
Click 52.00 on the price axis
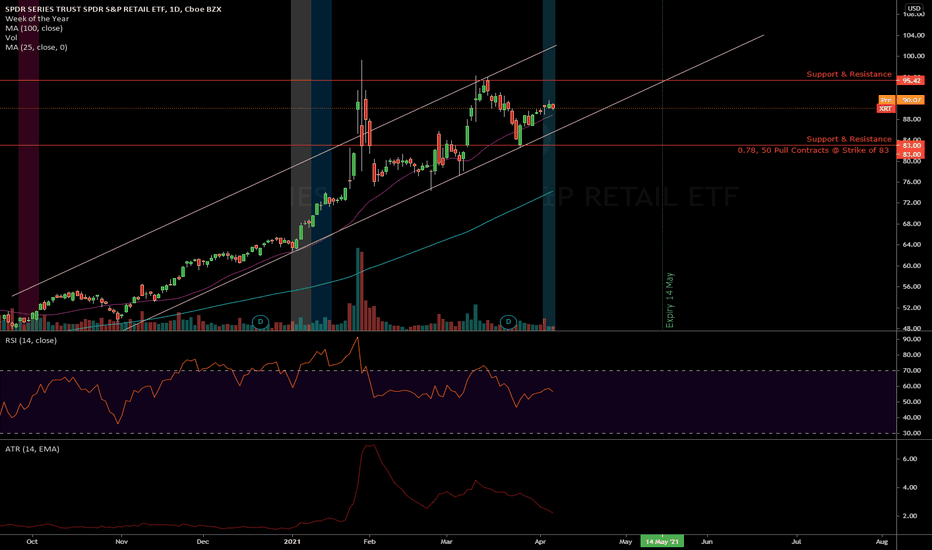tap(912, 307)
